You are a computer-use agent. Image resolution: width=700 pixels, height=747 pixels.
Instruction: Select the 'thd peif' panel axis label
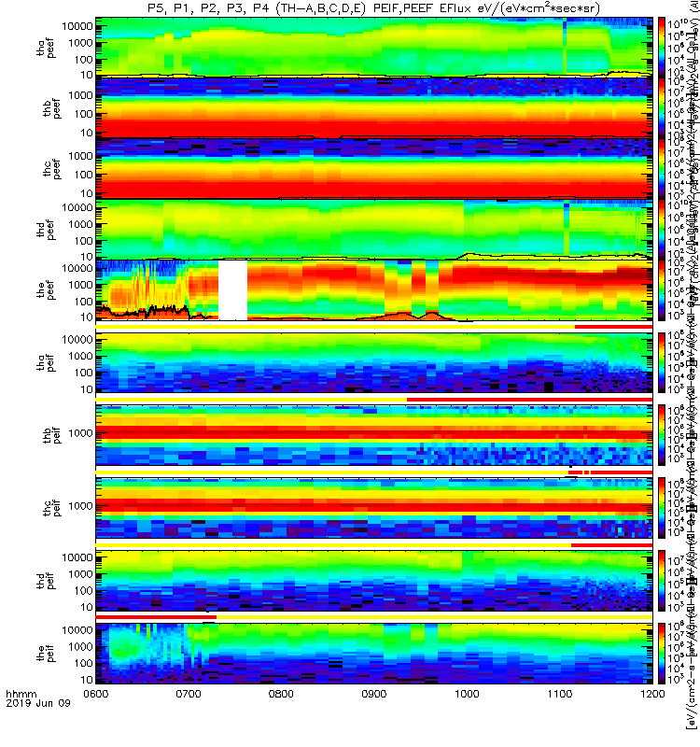(46, 581)
